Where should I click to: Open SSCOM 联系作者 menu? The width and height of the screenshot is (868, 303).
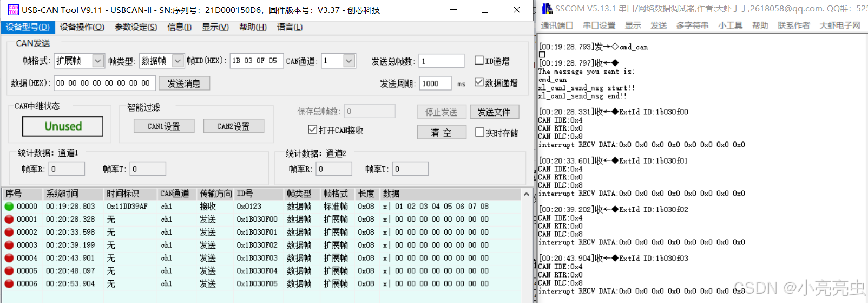click(794, 25)
